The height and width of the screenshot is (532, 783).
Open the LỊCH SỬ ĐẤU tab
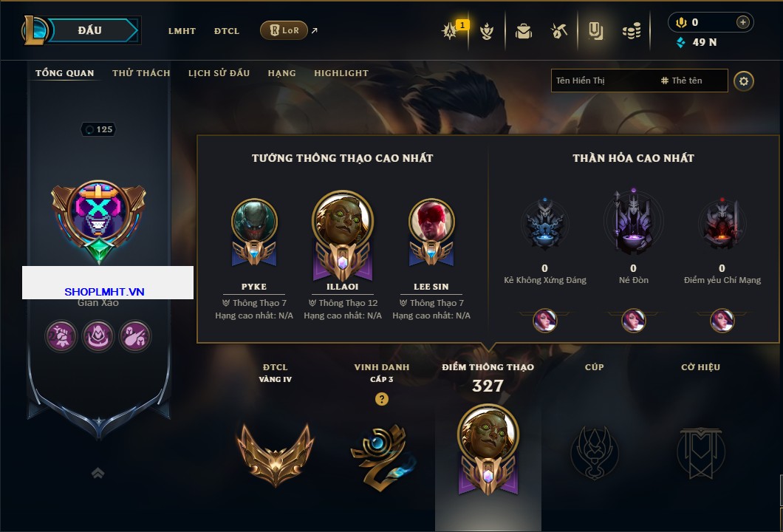(219, 73)
